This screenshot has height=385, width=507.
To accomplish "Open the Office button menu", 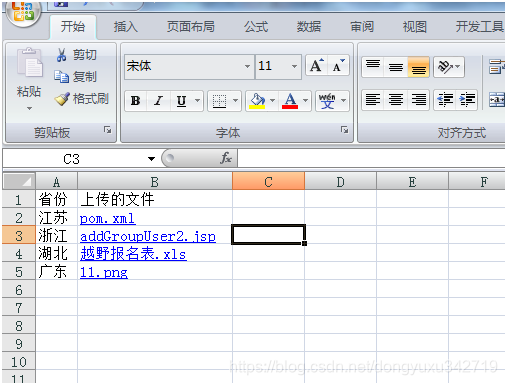I will (x=23, y=12).
